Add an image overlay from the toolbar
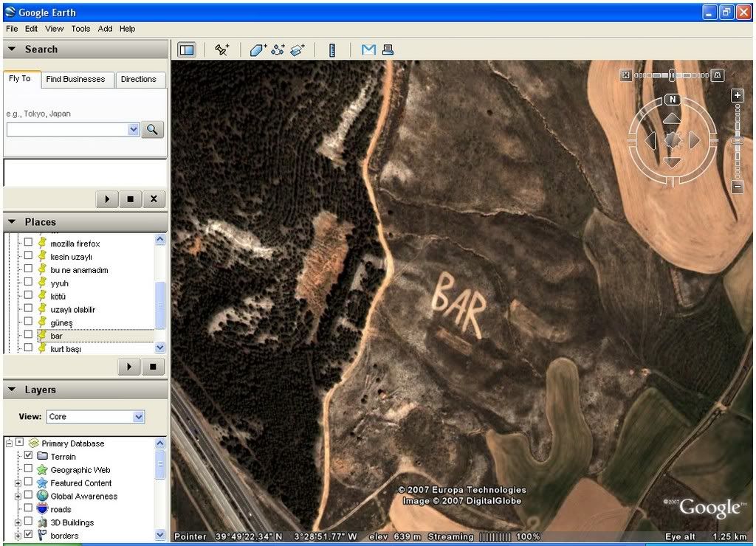This screenshot has height=546, width=756. [x=298, y=49]
